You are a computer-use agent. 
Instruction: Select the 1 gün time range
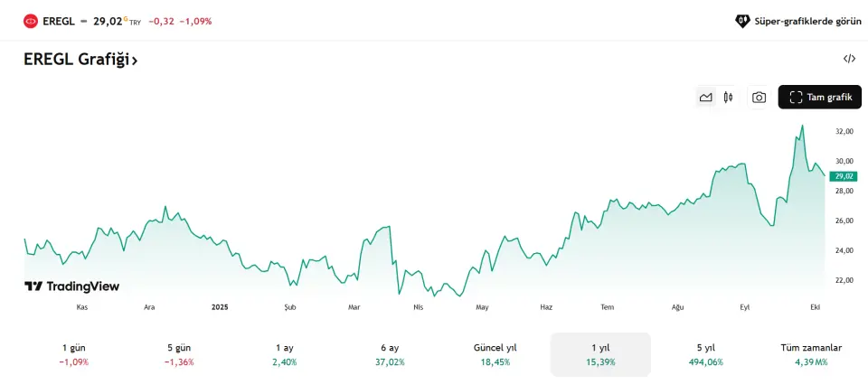[x=74, y=354]
